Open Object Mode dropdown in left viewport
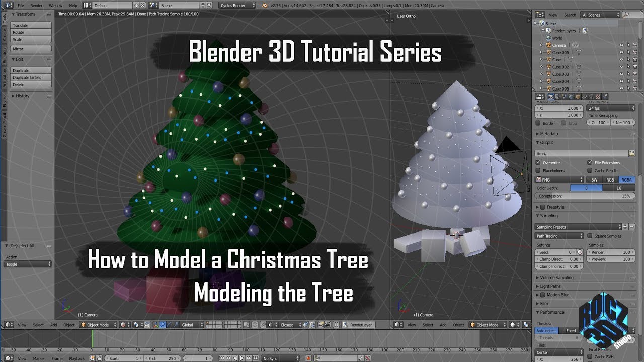Image resolution: width=644 pixels, height=362 pixels. coord(98,325)
